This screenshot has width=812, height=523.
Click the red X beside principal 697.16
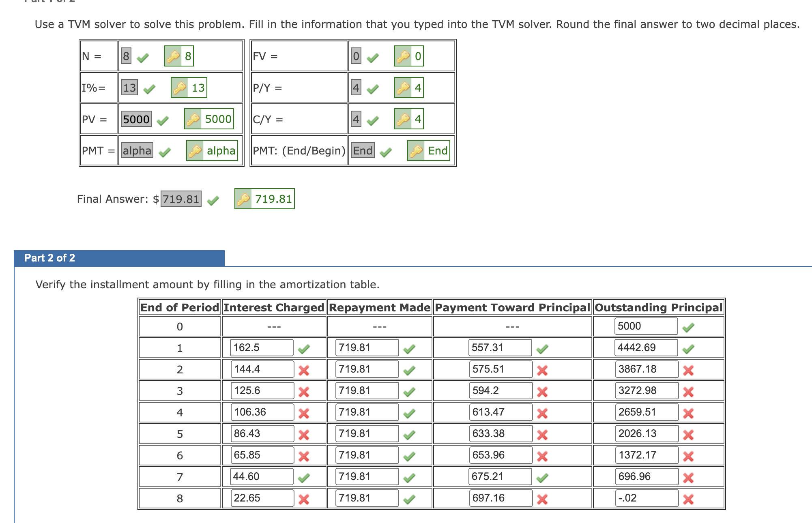pyautogui.click(x=542, y=499)
